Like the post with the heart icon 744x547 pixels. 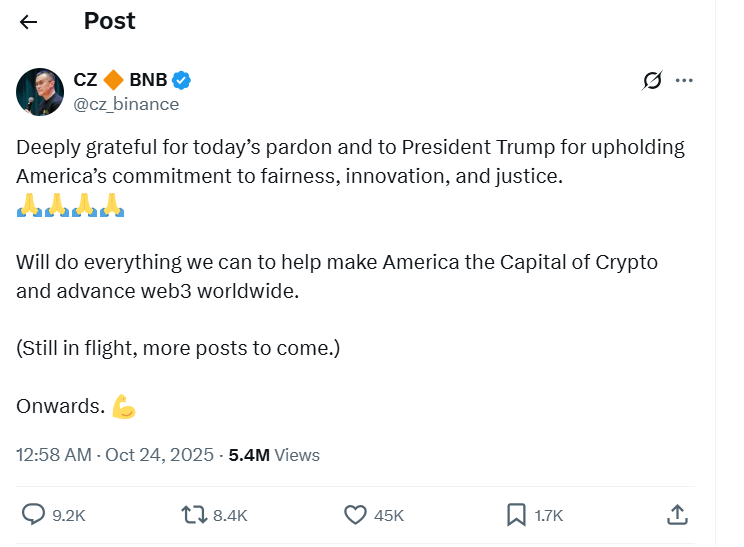click(355, 515)
